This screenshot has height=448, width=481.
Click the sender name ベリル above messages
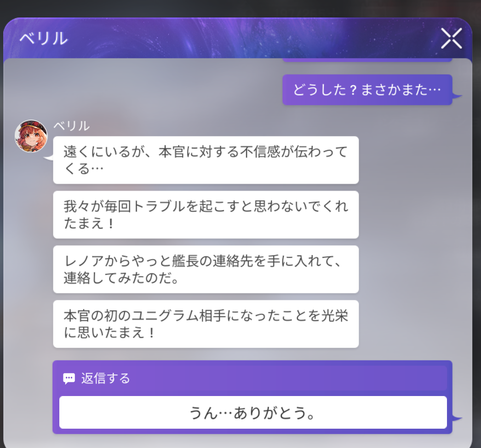coord(71,126)
